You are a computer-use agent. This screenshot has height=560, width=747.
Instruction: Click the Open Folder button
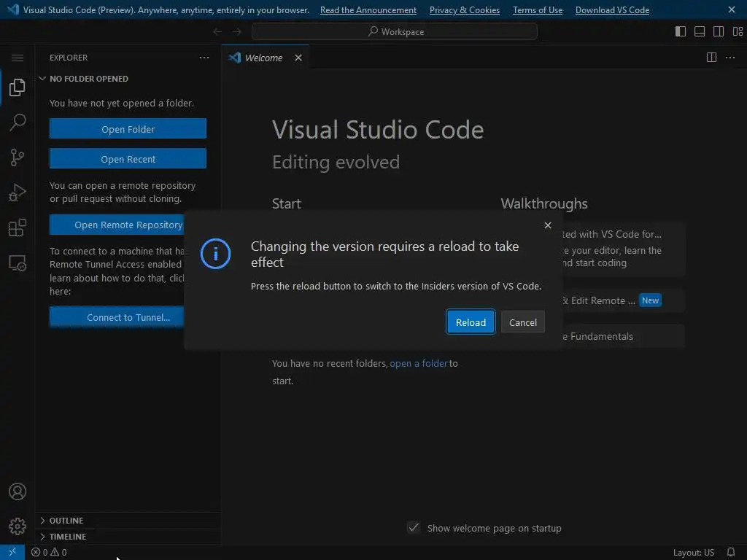[128, 129]
